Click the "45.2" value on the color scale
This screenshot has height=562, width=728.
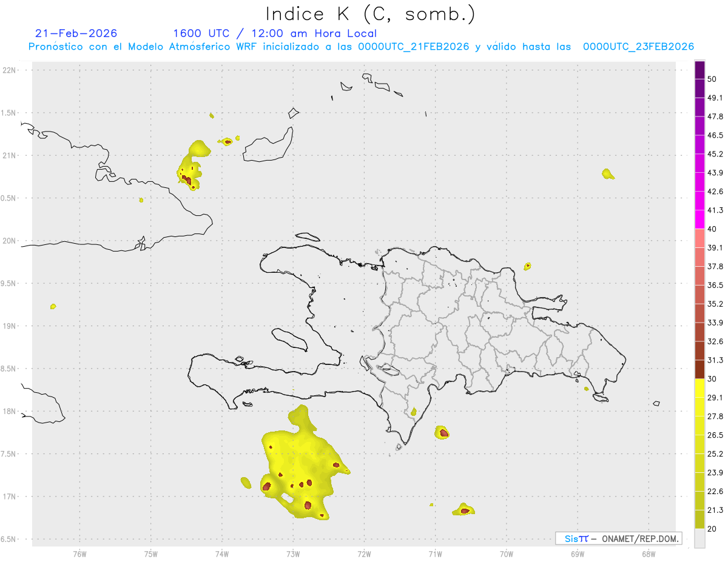coord(715,154)
